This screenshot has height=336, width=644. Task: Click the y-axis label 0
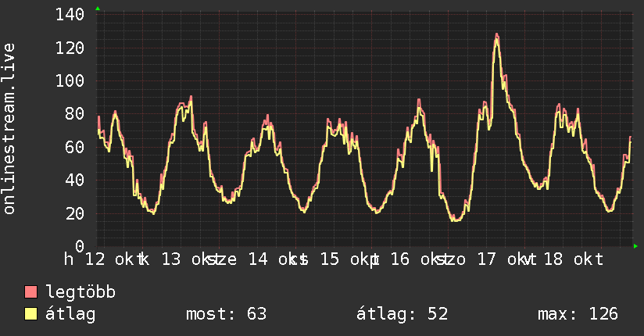point(80,246)
